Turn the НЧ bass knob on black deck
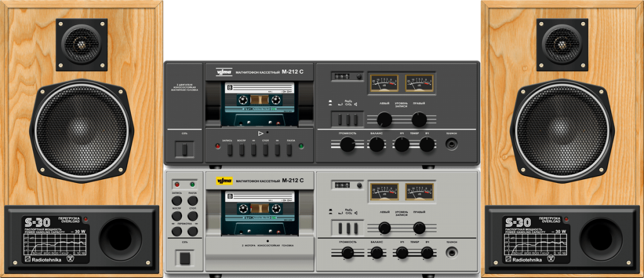 click(x=402, y=145)
